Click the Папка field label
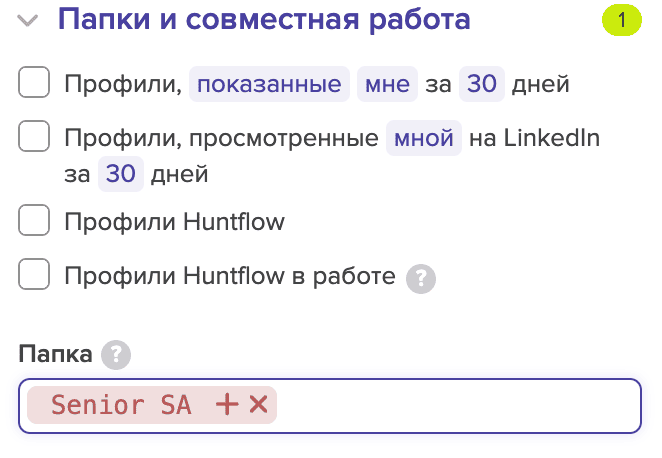Image resolution: width=662 pixels, height=458 pixels. click(55, 353)
